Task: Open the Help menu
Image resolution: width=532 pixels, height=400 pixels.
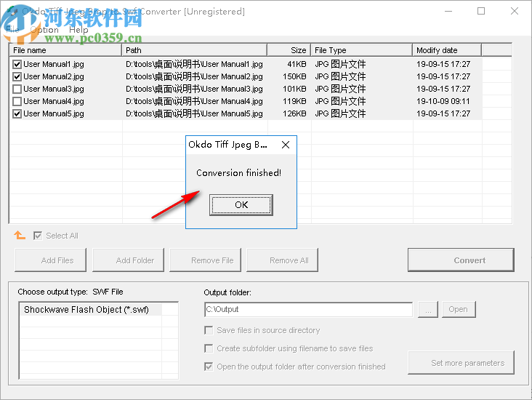Action: pos(78,30)
